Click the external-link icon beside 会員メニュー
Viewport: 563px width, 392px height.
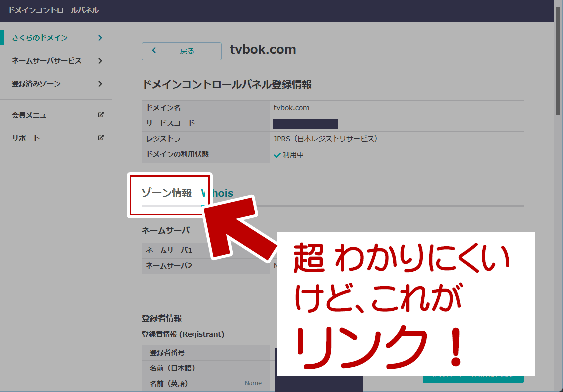(101, 115)
